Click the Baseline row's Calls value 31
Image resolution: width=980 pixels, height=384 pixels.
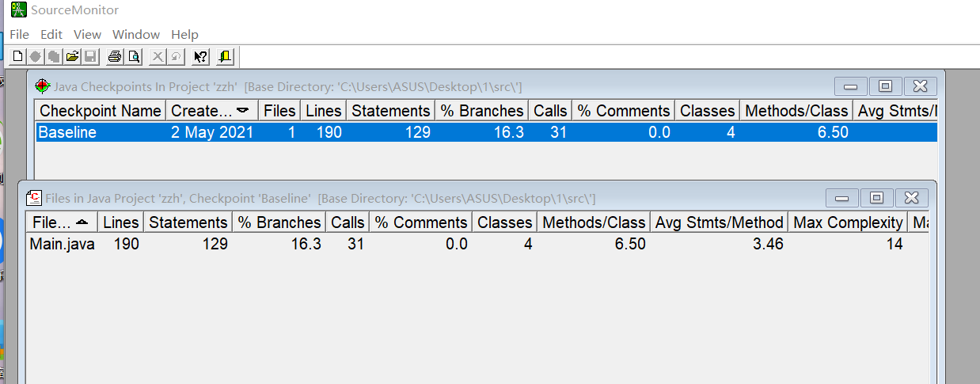coord(558,132)
